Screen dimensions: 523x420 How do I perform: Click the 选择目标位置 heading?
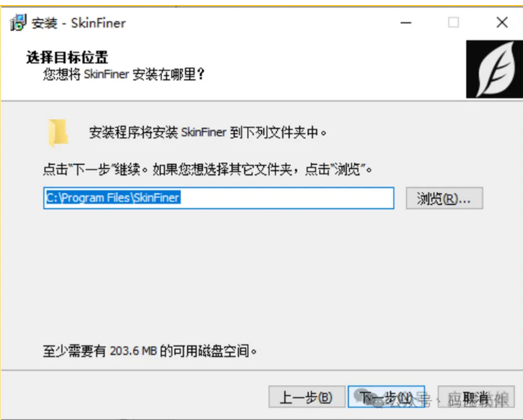tap(67, 57)
